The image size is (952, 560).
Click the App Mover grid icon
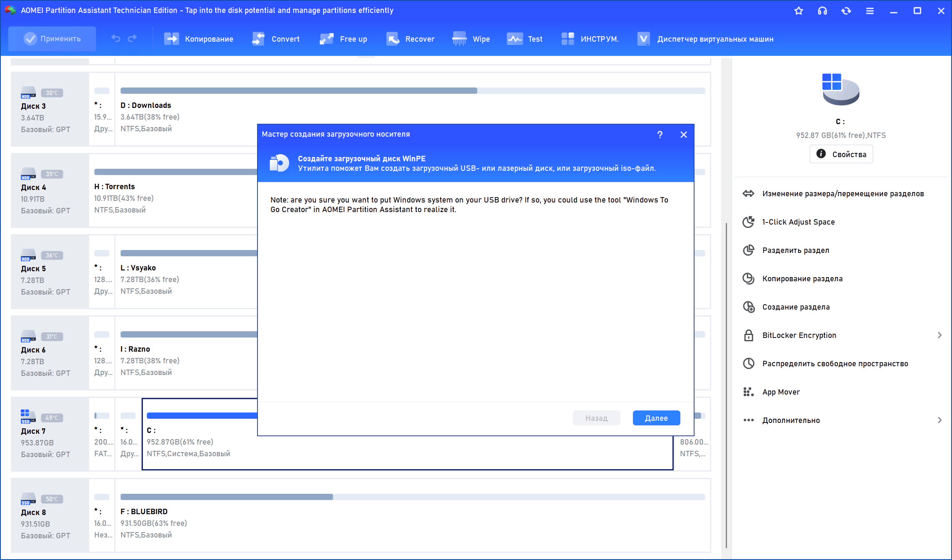[749, 392]
